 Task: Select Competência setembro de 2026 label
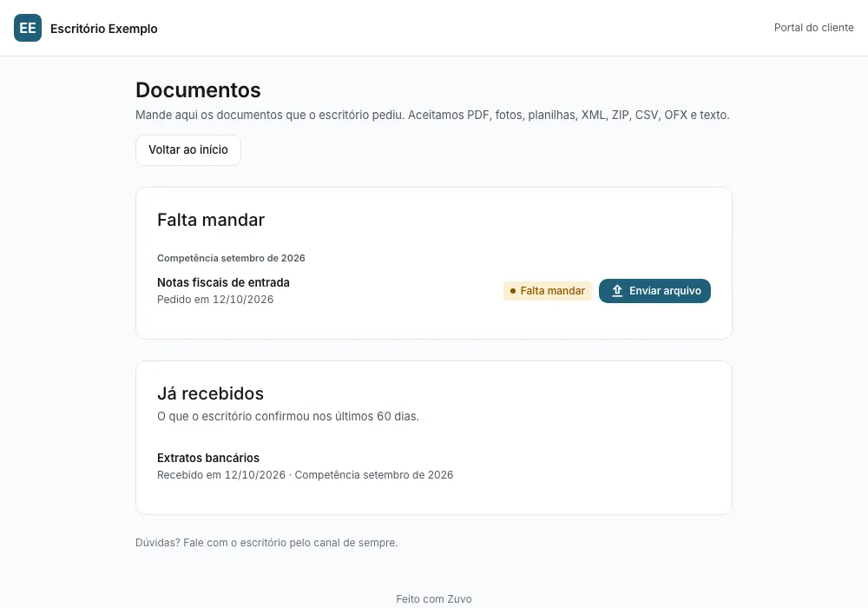(231, 258)
